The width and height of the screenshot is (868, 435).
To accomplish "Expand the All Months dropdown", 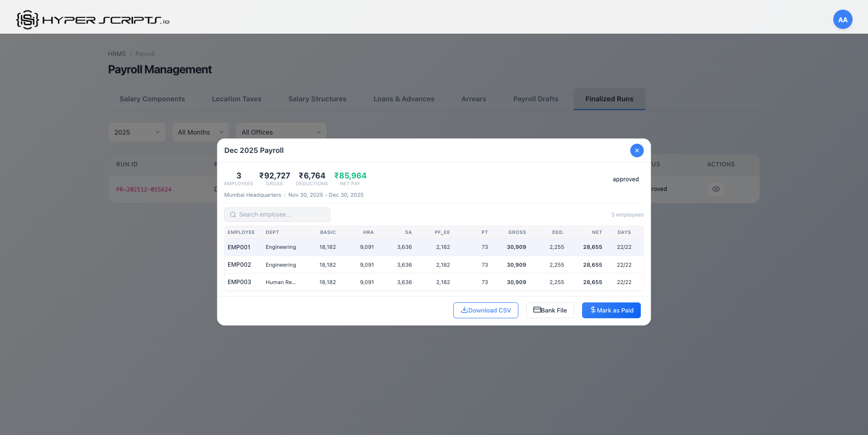I will (201, 132).
